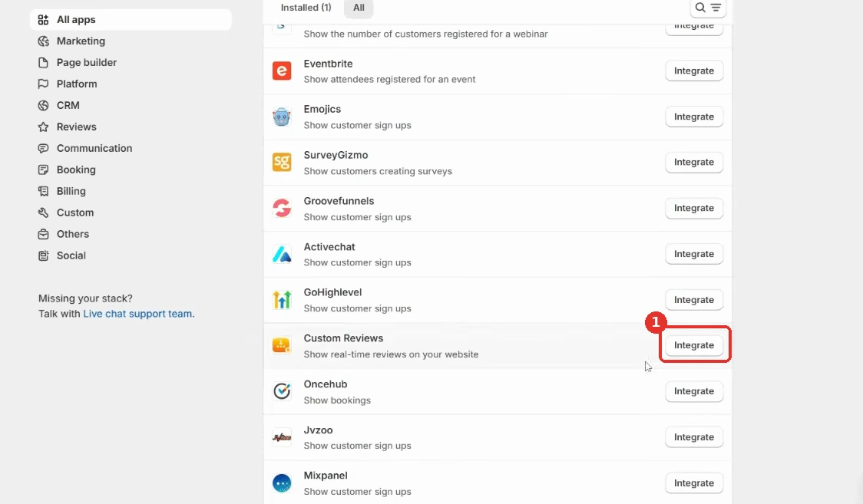Open the Live chat support team link
This screenshot has width=863, height=504.
(x=137, y=314)
